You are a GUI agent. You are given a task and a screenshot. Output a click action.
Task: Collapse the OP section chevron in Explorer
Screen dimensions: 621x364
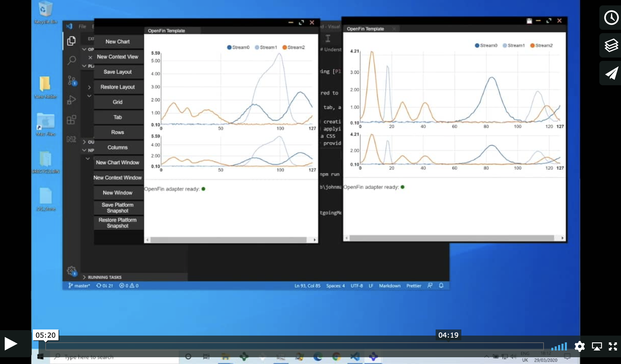coord(84,49)
